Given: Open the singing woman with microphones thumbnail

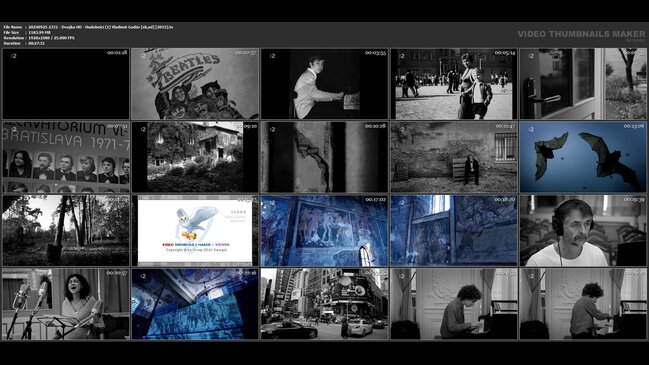Looking at the screenshot, I should tap(66, 304).
